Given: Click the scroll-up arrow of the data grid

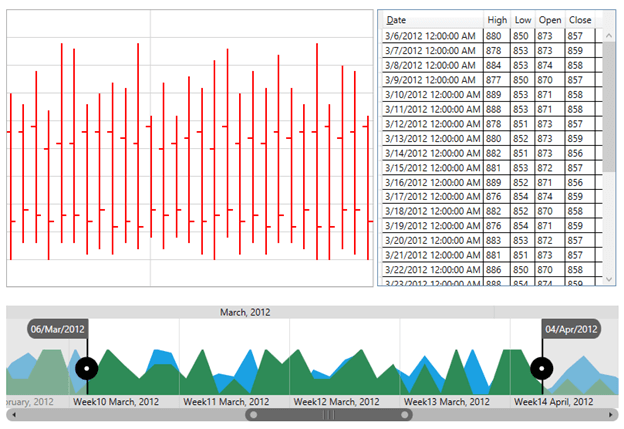Looking at the screenshot, I should [609, 35].
